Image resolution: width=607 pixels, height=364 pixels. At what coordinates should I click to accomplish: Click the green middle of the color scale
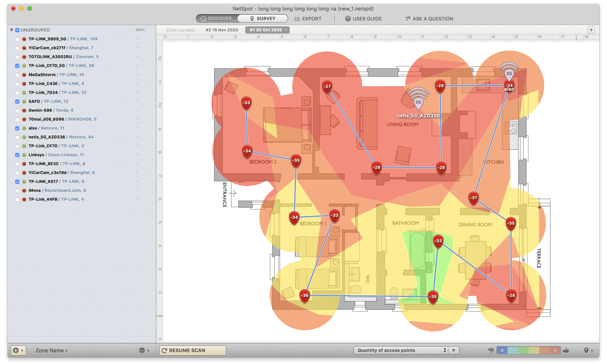tap(523, 350)
